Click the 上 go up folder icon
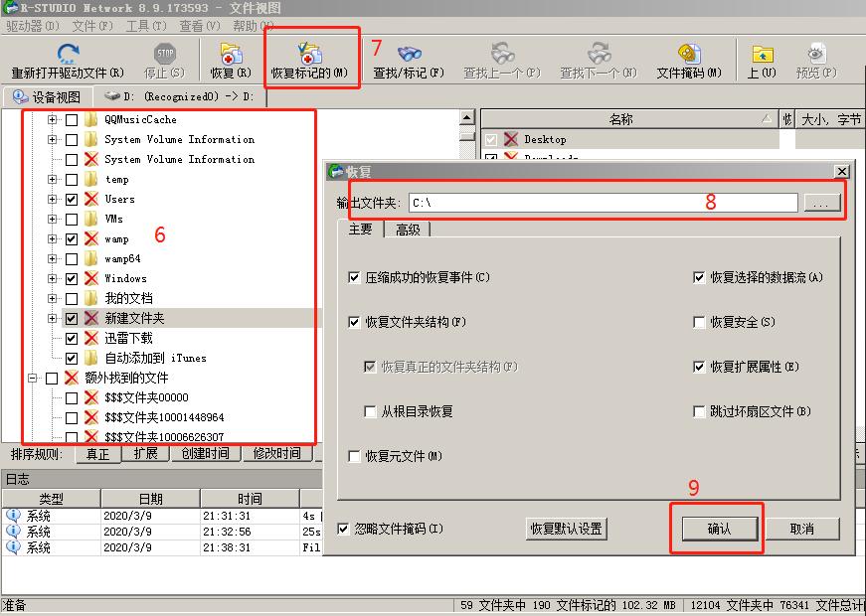 [762, 57]
